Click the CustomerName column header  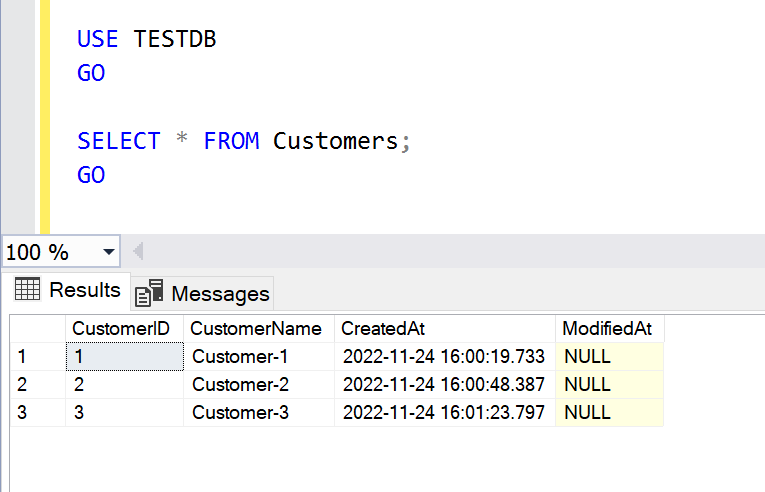pos(257,329)
